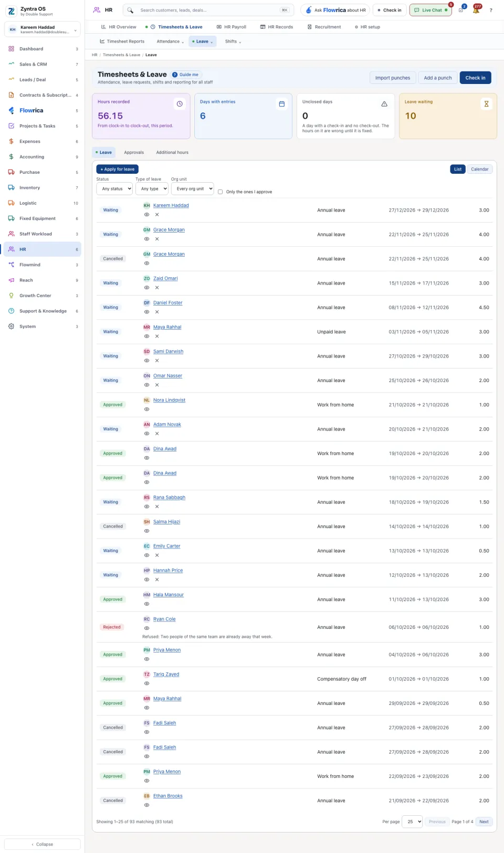Open the HR Payroll tab
Viewport: 504px width, 853px height.
tap(232, 27)
